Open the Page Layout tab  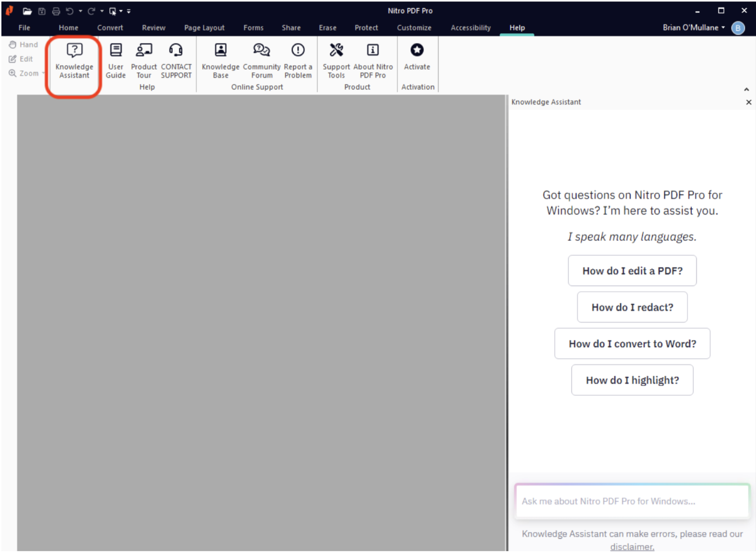tap(204, 28)
